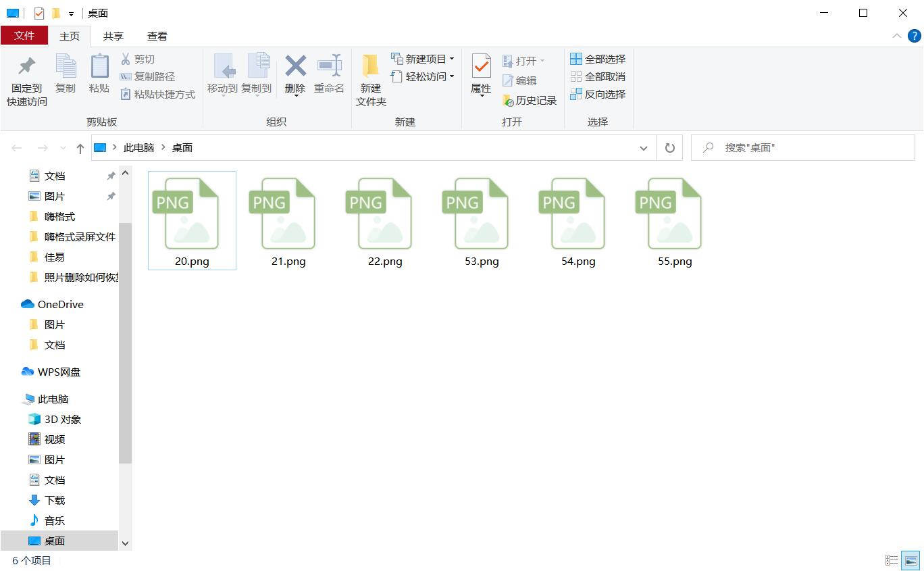
Task: Go up one level with up arrow
Action: click(80, 148)
